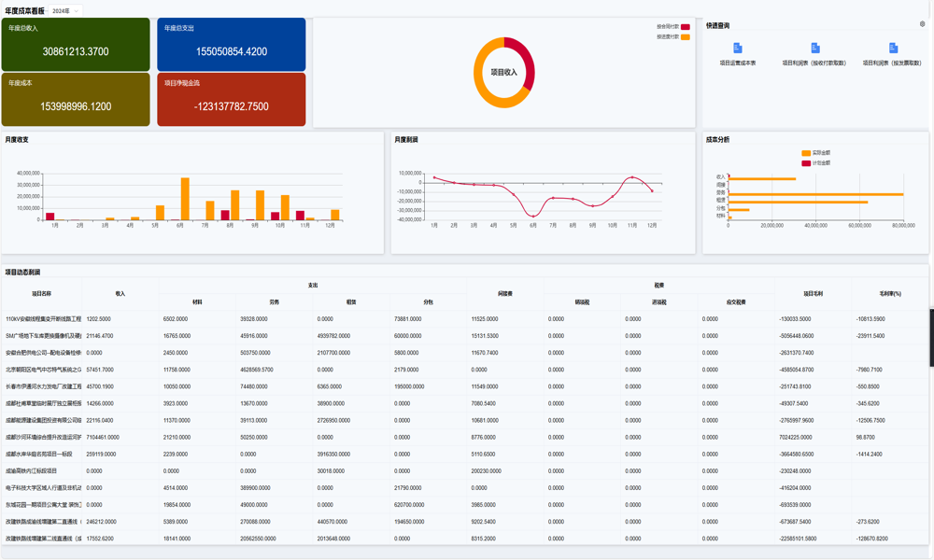The width and height of the screenshot is (934, 560).
Task: Open the settings gear in 快速查询 panel
Action: (x=922, y=24)
